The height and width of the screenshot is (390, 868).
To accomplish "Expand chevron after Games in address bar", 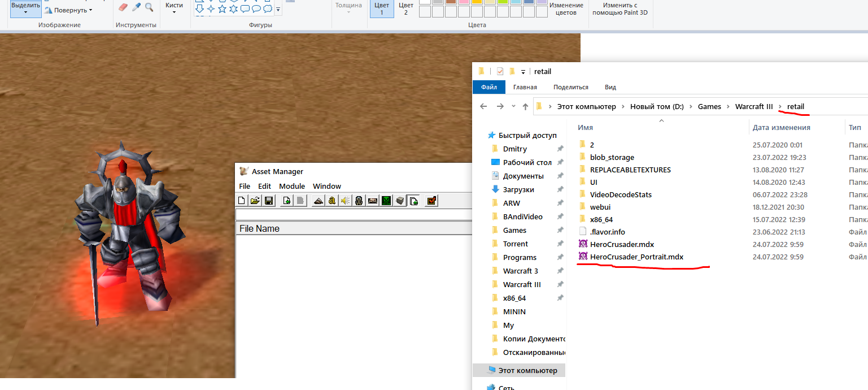I will [728, 106].
